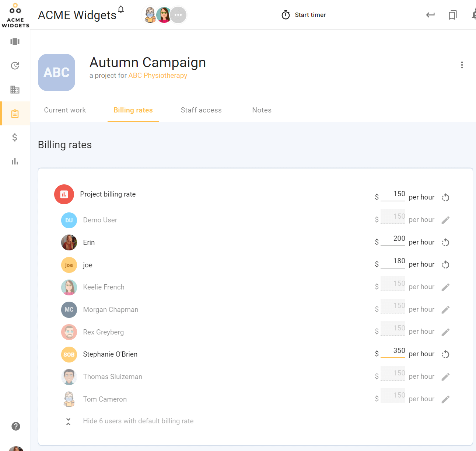Collapse the users with default billing rate

tap(68, 421)
